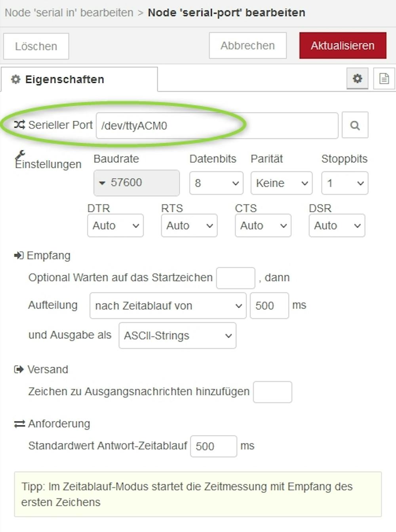Click the Löschen button
396x532 pixels.
[x=36, y=46]
